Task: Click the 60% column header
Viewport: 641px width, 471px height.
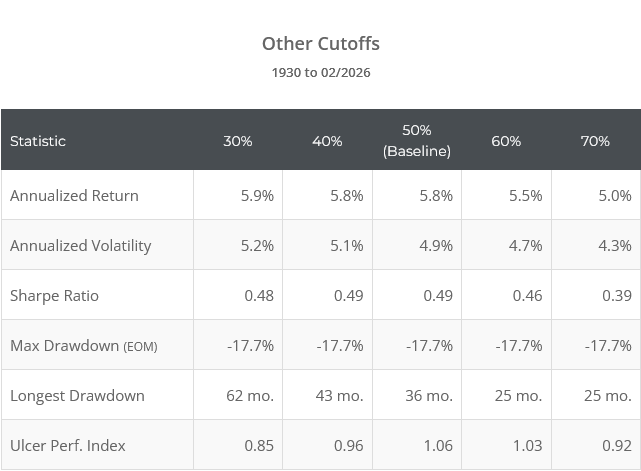Action: 506,141
